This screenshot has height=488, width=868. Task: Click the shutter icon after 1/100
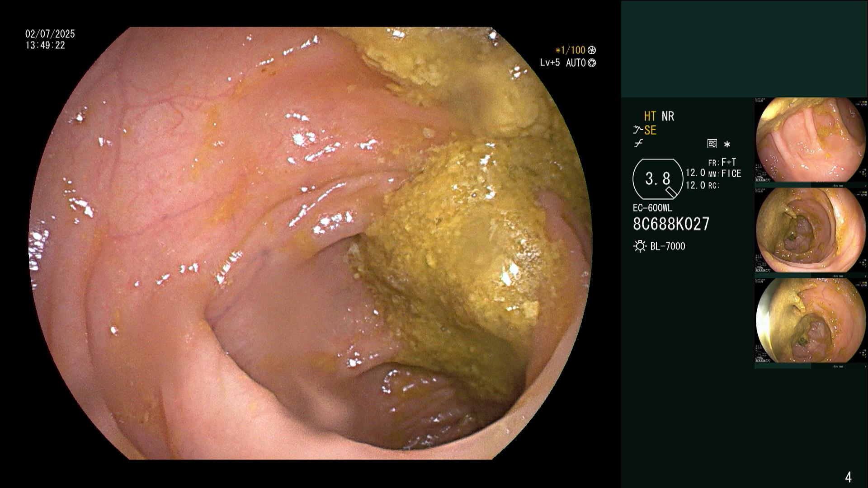tap(592, 50)
